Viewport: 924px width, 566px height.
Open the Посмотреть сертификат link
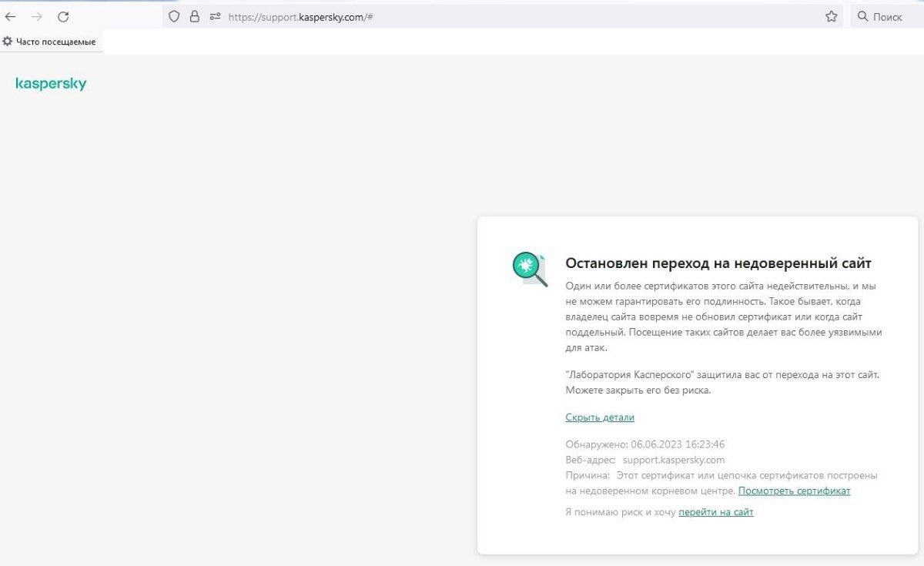coord(794,491)
